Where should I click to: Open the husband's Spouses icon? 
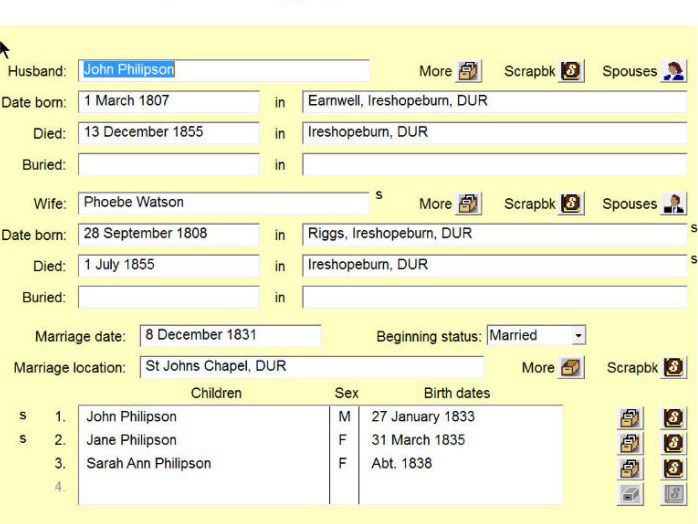[x=674, y=71]
